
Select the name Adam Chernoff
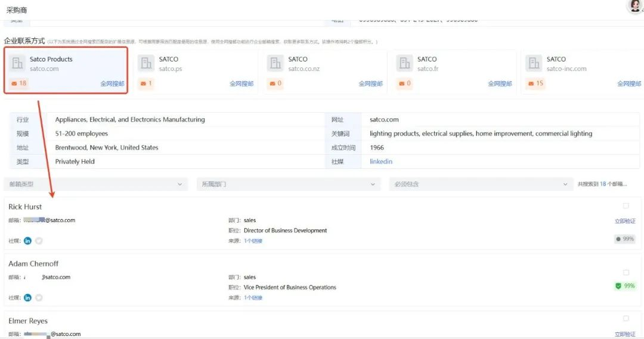pos(33,263)
